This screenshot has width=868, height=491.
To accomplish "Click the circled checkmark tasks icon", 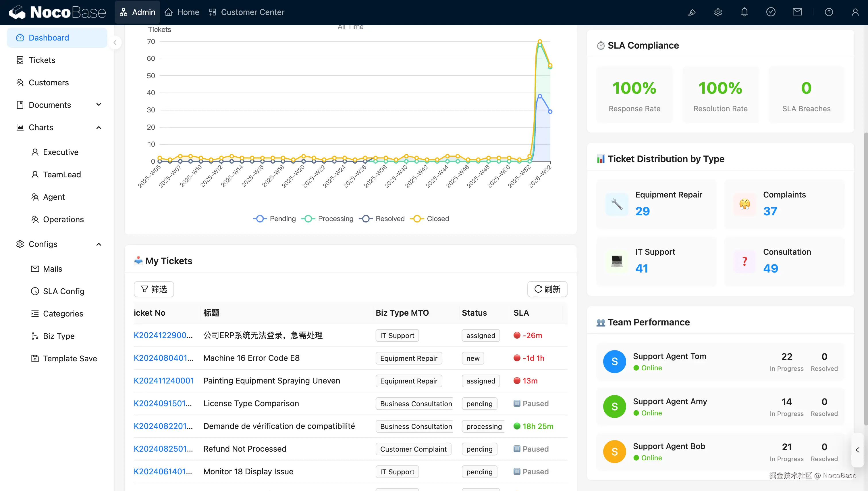I will (x=771, y=12).
